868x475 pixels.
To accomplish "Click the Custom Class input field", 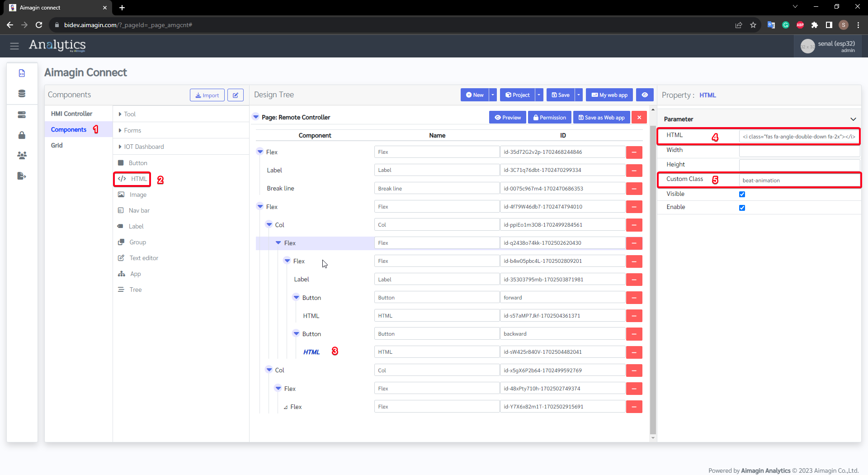I will [799, 180].
